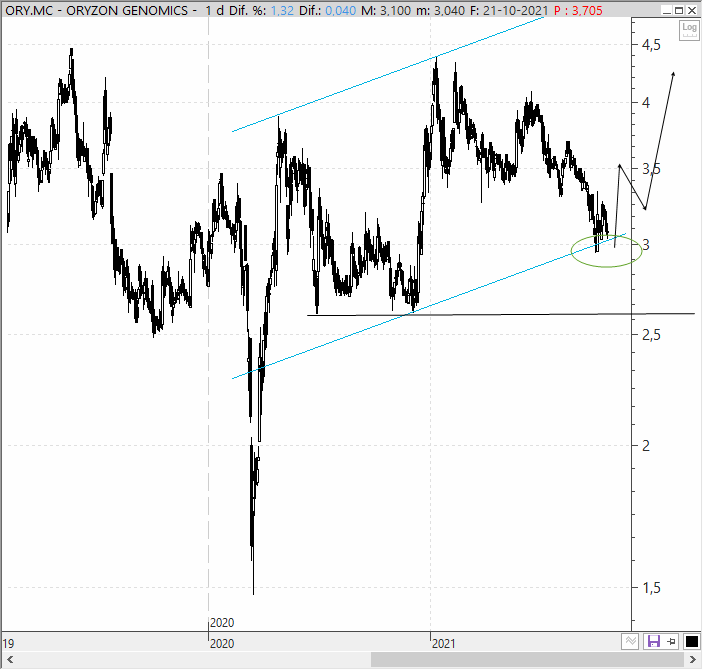Screen dimensions: 703x670
Task: Click the purple save floppy disk icon
Action: 653,641
